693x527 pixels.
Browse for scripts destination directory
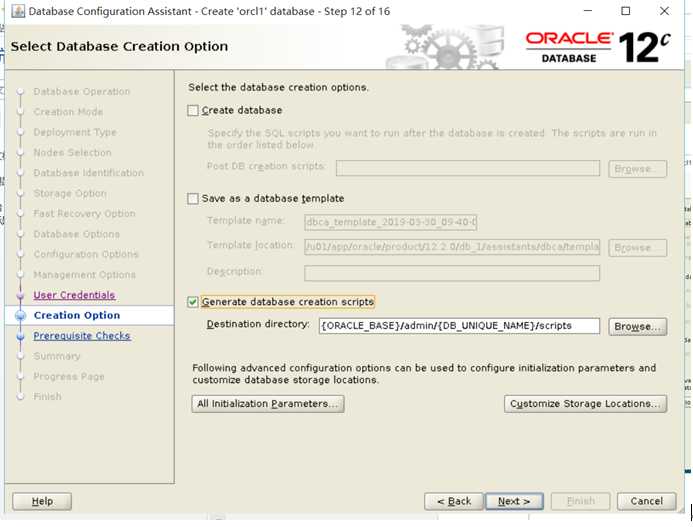637,327
